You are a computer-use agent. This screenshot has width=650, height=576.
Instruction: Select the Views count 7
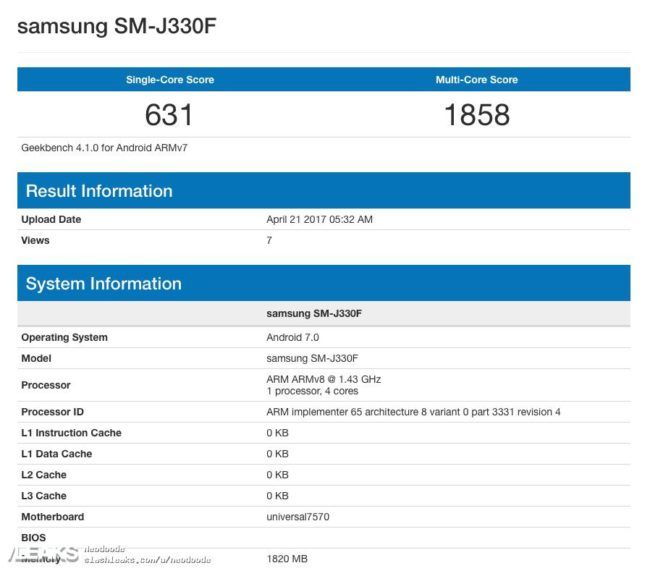(269, 241)
